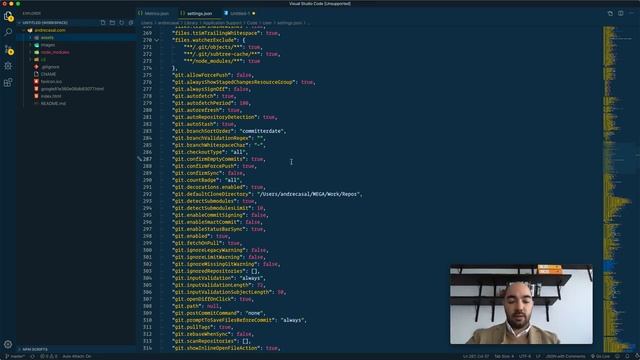Switch to the settings.json tab

199,13
